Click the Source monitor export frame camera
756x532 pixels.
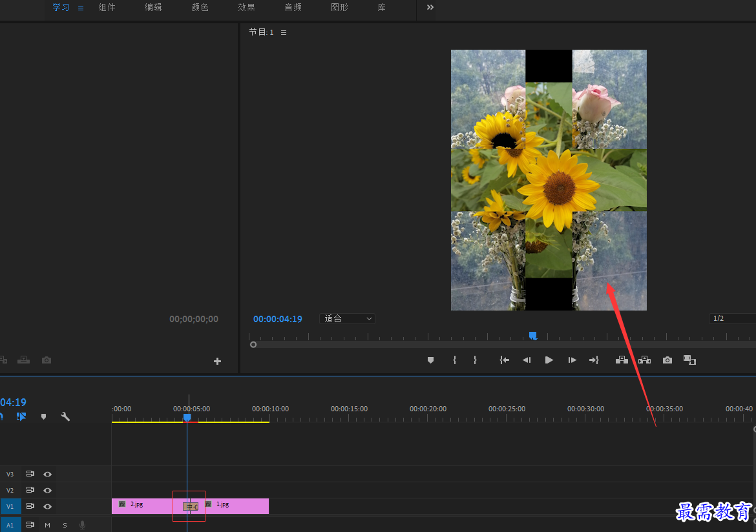point(47,360)
